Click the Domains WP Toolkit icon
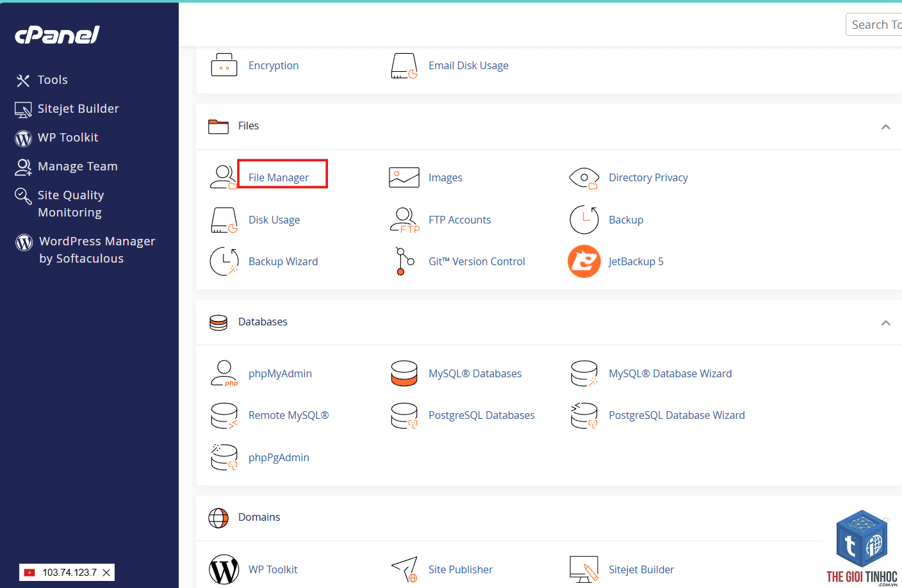The image size is (902, 588). [x=224, y=569]
